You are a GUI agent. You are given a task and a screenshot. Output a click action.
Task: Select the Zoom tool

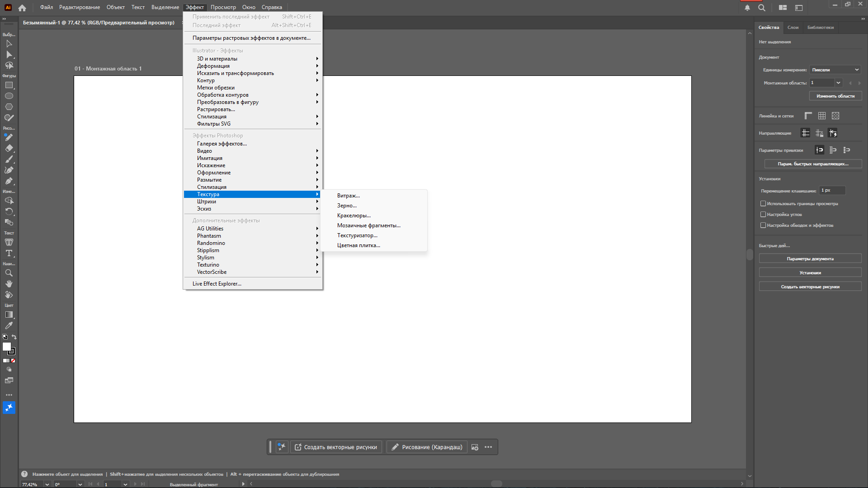[x=9, y=273]
